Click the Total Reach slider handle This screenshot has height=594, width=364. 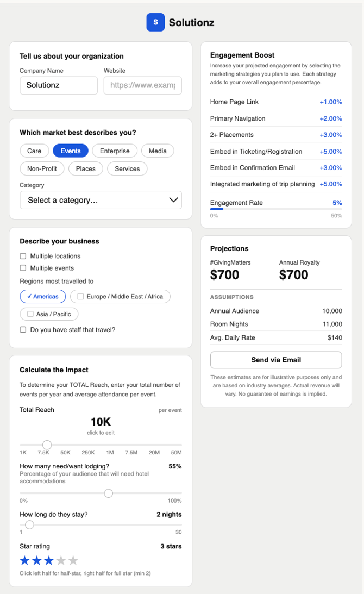(x=47, y=445)
